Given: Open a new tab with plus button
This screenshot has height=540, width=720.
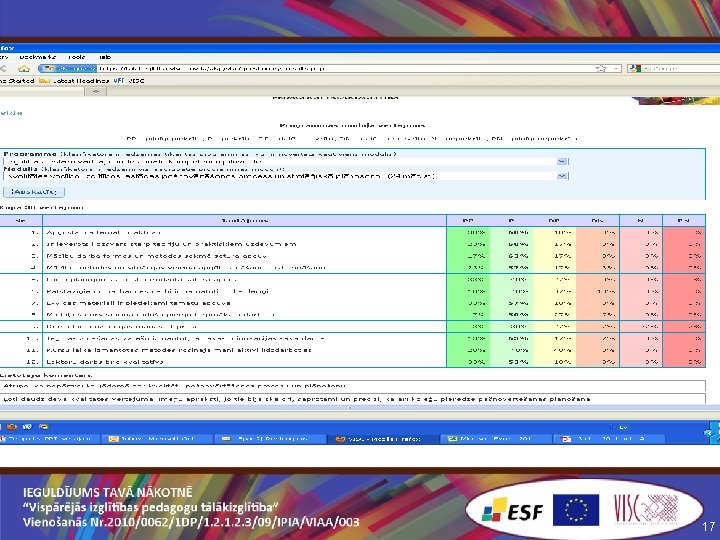Looking at the screenshot, I should click(96, 91).
